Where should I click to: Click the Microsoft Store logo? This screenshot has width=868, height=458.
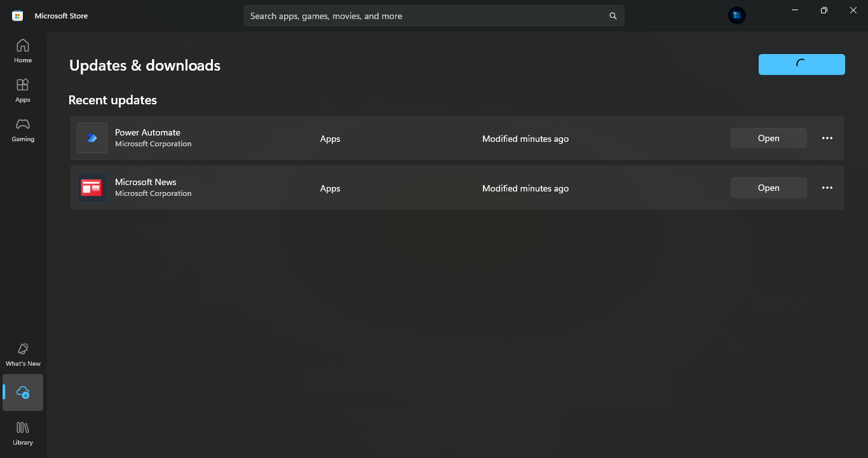[17, 15]
